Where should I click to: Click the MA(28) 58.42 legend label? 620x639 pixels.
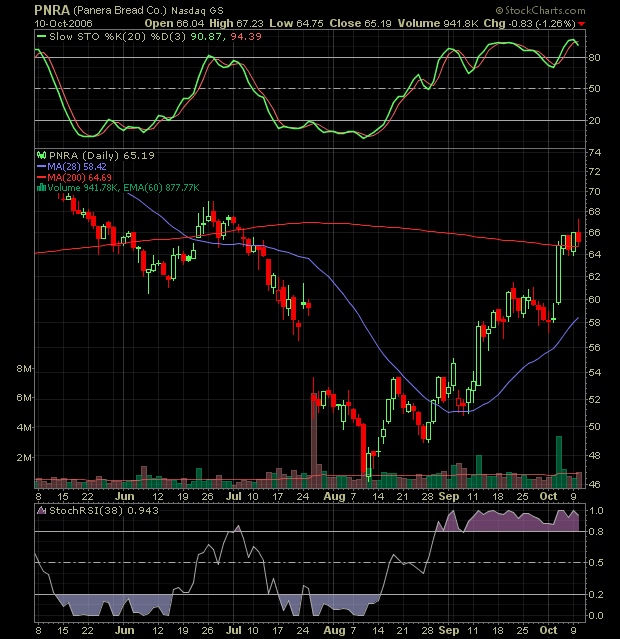(77, 166)
